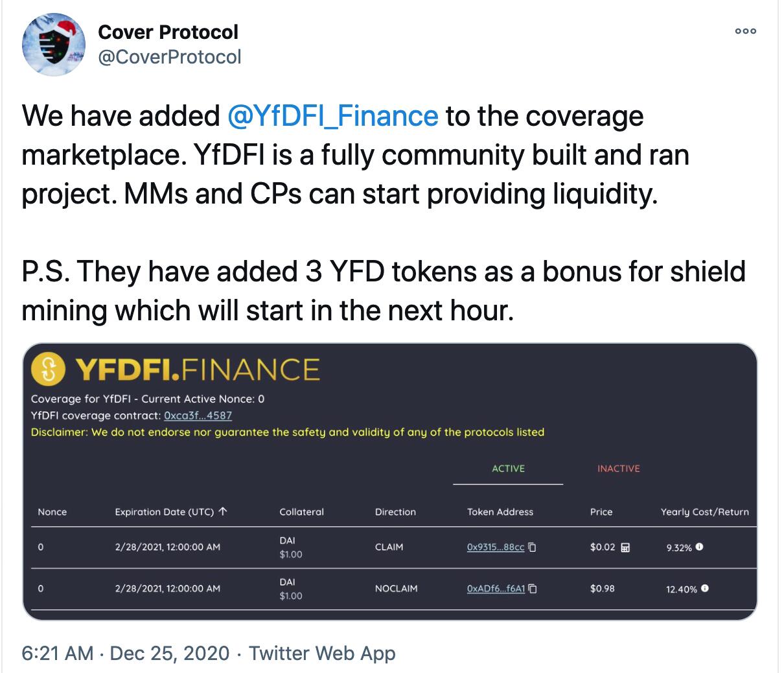Sort the Nonce column header

point(52,512)
